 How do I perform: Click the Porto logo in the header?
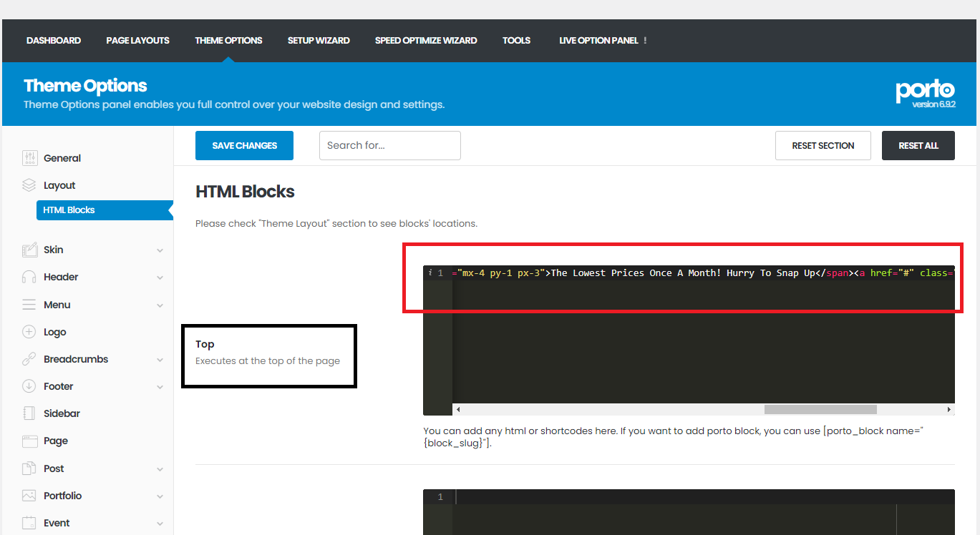(x=925, y=90)
